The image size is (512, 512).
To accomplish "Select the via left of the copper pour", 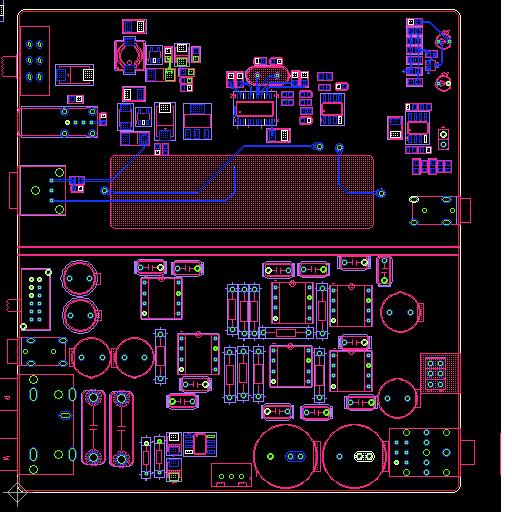I will pyautogui.click(x=105, y=191).
